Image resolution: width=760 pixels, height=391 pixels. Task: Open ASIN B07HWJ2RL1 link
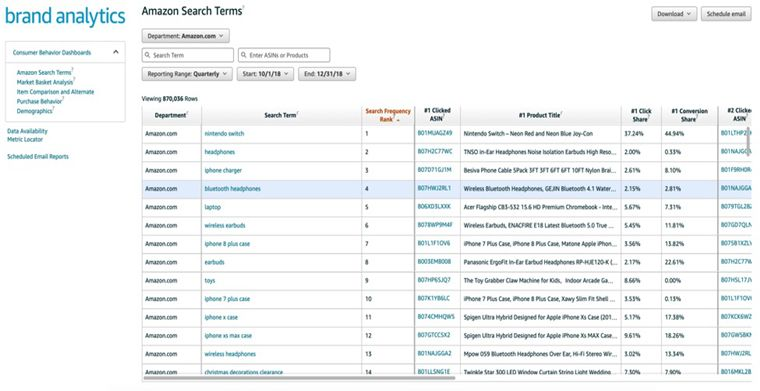pos(434,188)
